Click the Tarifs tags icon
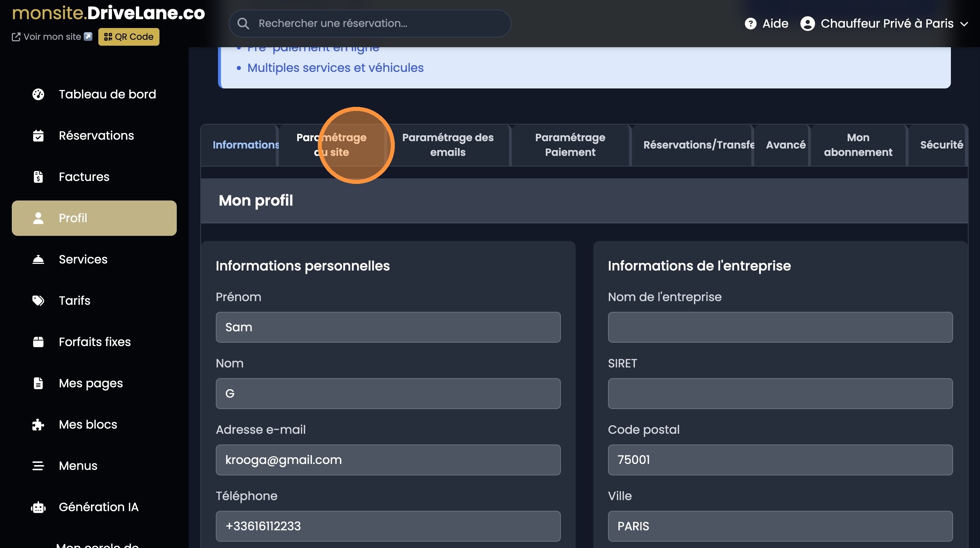The width and height of the screenshot is (980, 548). [38, 301]
